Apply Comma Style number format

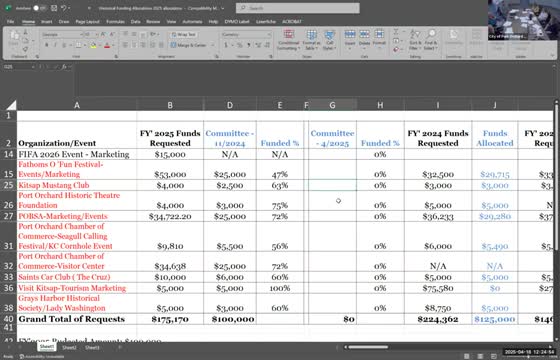click(249, 45)
